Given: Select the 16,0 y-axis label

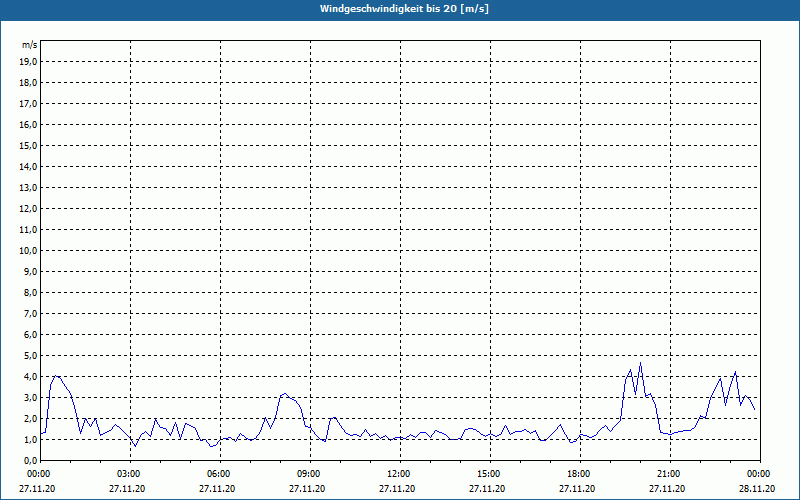Looking at the screenshot, I should 28,124.
